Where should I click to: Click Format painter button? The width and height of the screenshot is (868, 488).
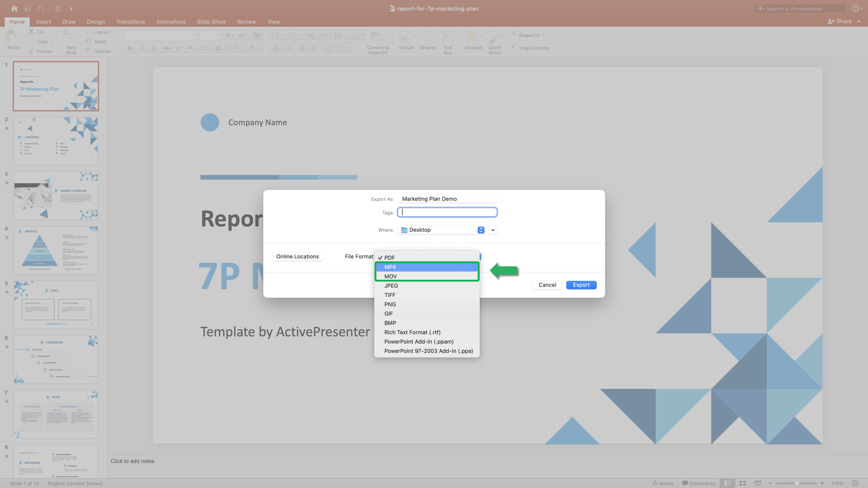pyautogui.click(x=40, y=51)
